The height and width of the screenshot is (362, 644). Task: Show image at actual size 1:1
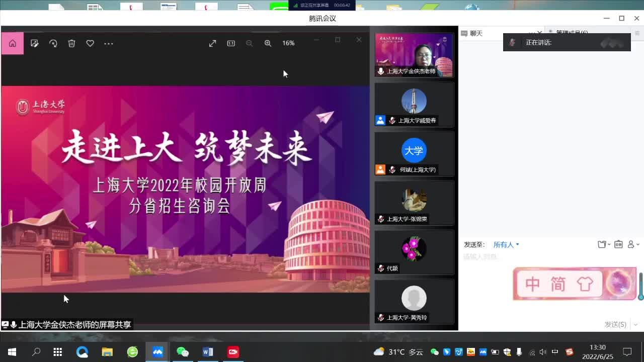coord(231,43)
